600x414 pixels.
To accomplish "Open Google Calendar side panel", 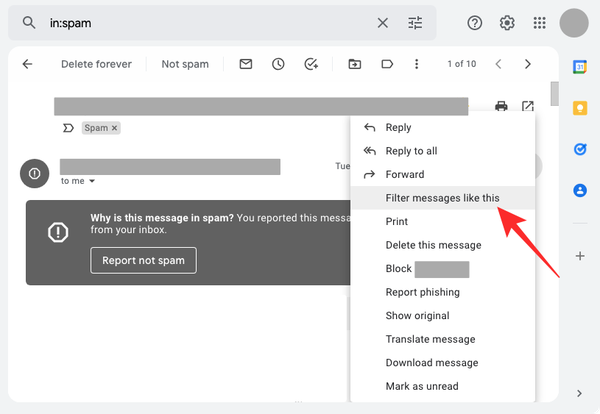I will click(580, 67).
